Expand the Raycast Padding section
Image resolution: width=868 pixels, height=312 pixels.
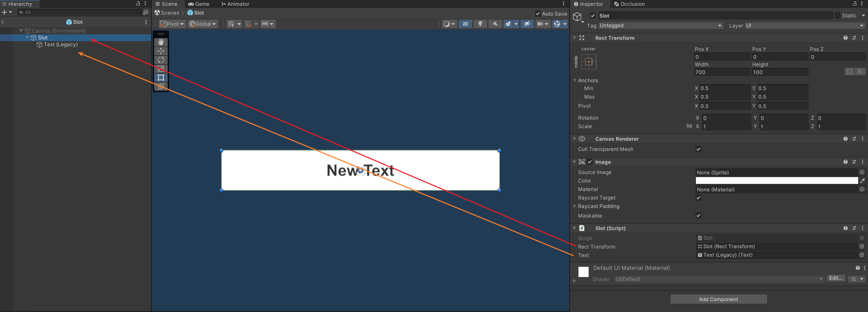575,206
